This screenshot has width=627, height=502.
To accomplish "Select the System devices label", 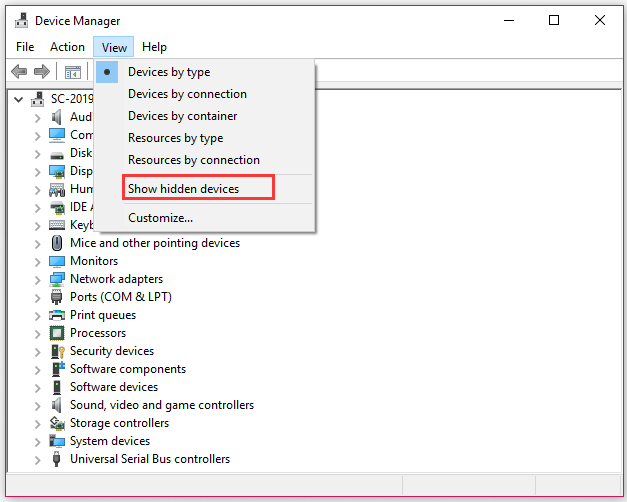I will [110, 441].
